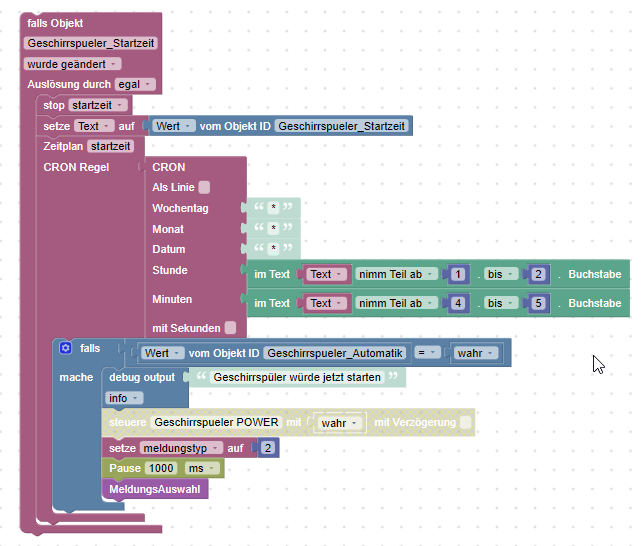
Task: Open the 'meldungstyp' variable dropdown
Action: (181, 448)
